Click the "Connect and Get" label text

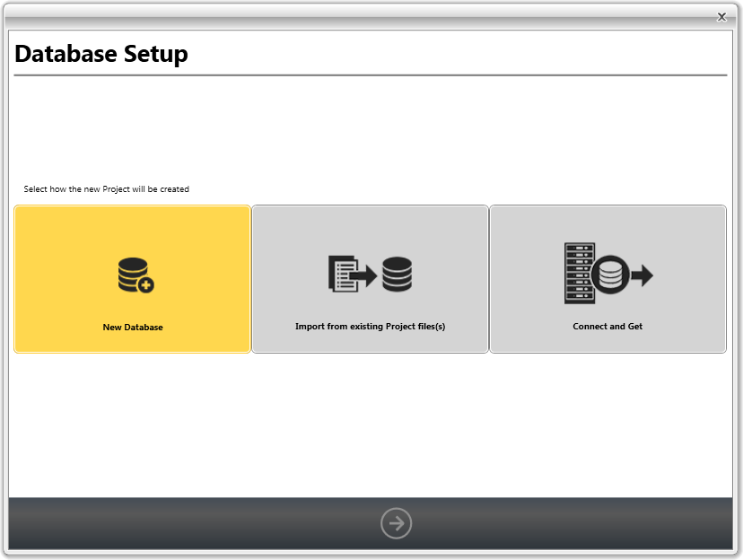coord(608,327)
